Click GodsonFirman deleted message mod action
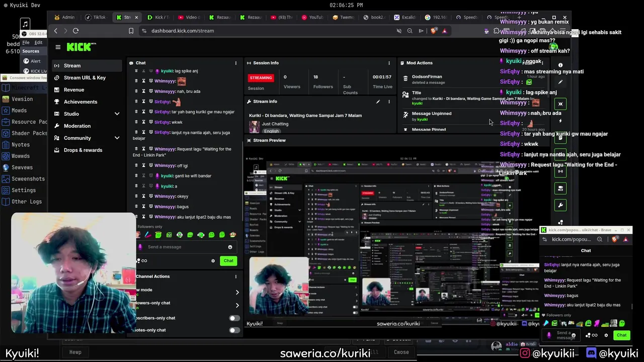644x362 pixels. [428, 79]
